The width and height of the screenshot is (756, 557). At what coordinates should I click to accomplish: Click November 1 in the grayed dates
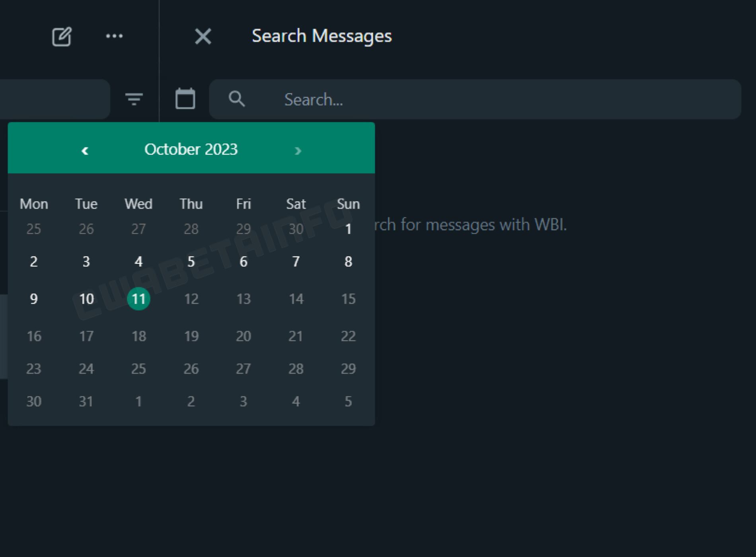tap(138, 401)
